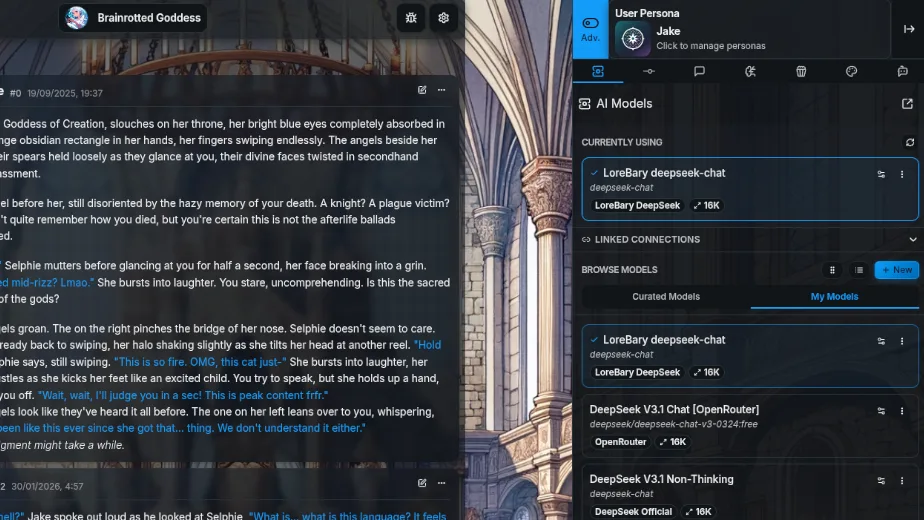924x520 pixels.
Task: Add a new model with + New
Action: tap(896, 270)
